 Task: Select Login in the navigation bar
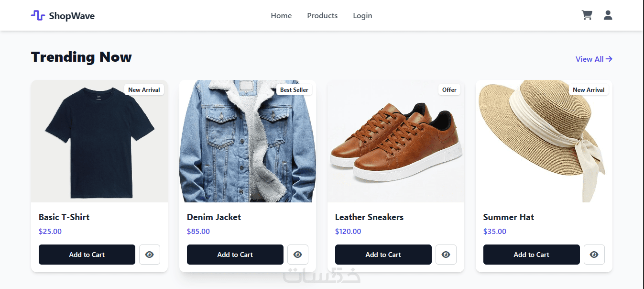[362, 16]
